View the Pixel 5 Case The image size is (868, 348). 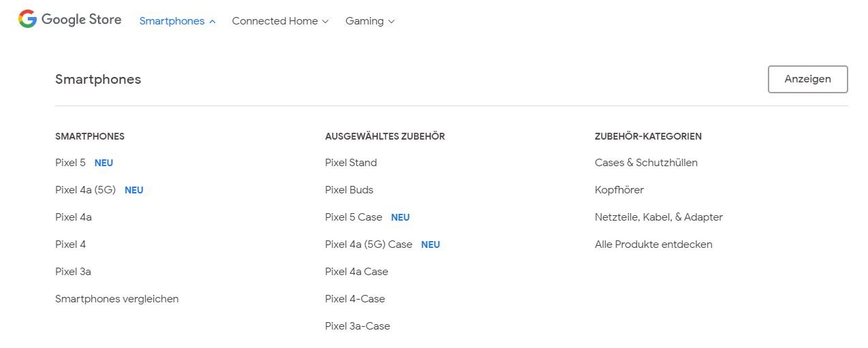click(x=354, y=217)
